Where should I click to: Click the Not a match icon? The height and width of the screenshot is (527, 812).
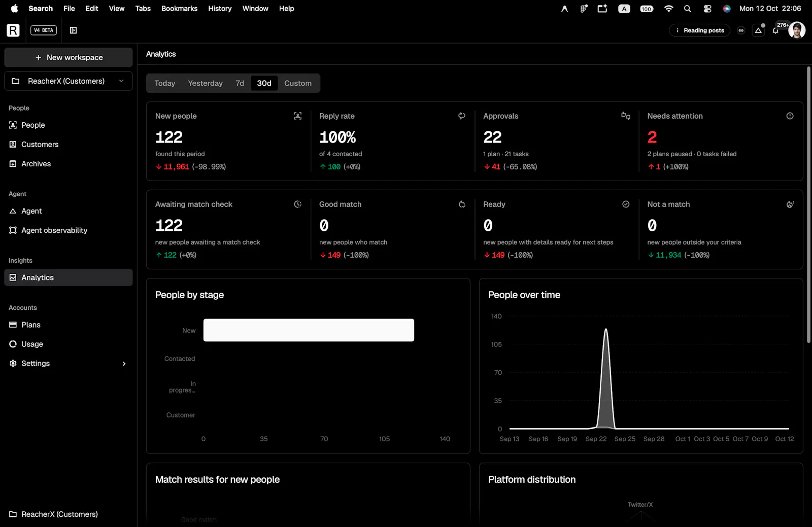pos(790,204)
